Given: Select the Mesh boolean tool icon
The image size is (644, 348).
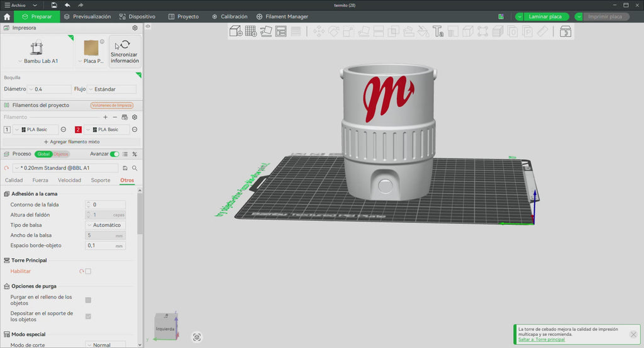Looking at the screenshot, I should tap(394, 31).
